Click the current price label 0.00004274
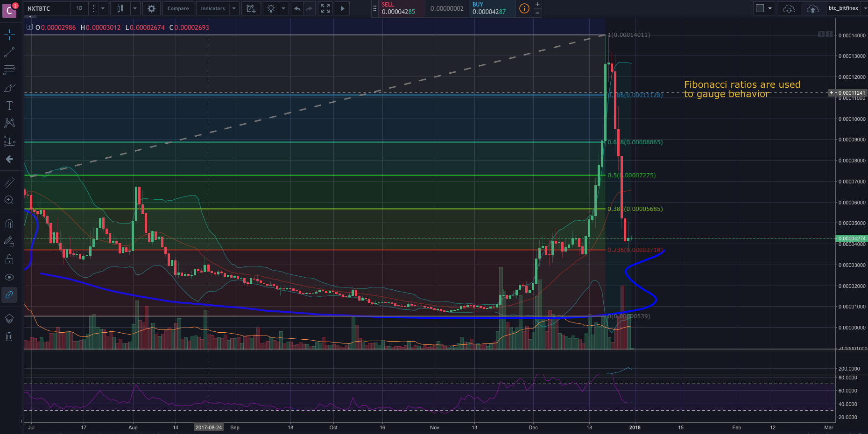This screenshot has height=434, width=868. 851,238
